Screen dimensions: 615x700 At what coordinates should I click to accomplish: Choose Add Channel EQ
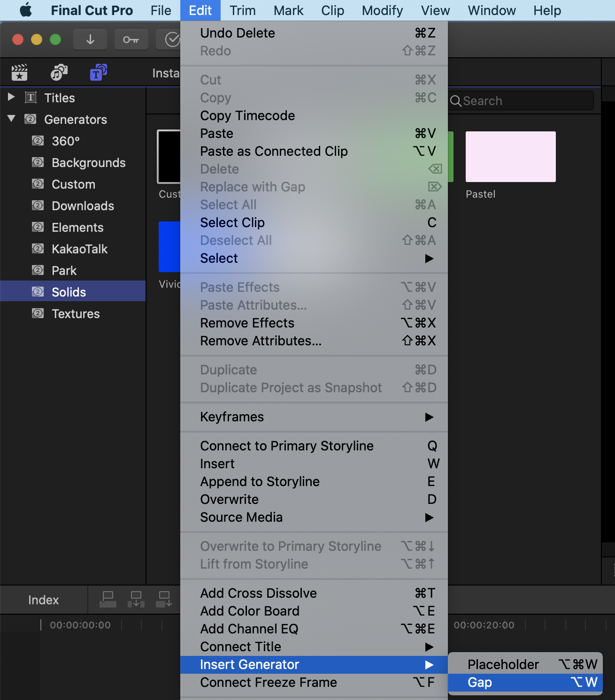[x=314, y=629]
